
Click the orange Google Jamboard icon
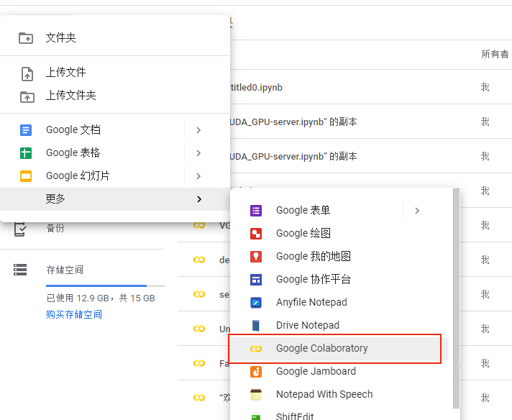point(256,372)
